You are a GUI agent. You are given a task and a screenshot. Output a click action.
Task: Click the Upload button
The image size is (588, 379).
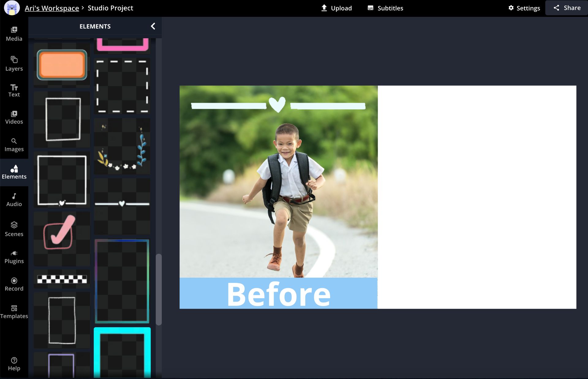pos(336,8)
